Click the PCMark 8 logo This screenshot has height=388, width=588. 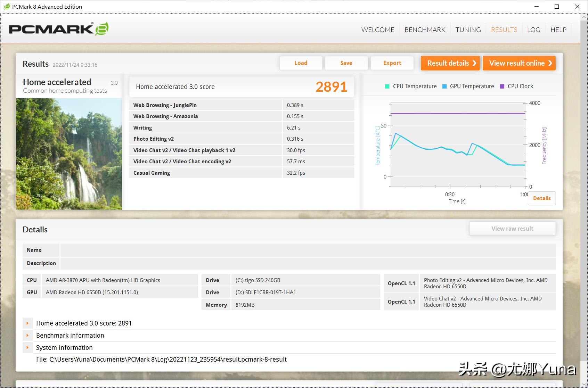tap(58, 29)
